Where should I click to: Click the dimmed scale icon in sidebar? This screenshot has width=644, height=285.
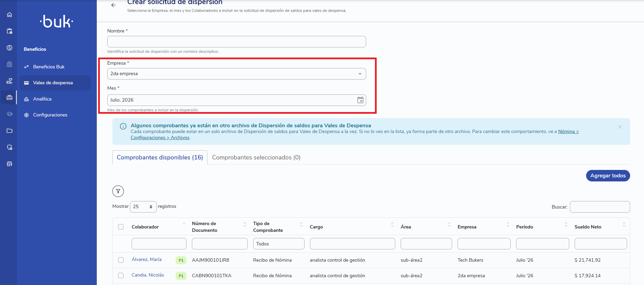click(9, 64)
